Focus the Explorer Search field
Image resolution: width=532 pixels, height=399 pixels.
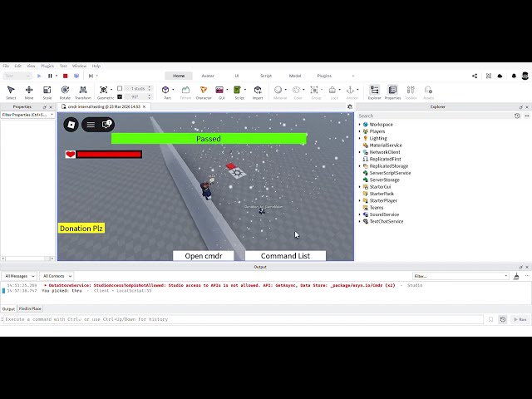(x=435, y=116)
